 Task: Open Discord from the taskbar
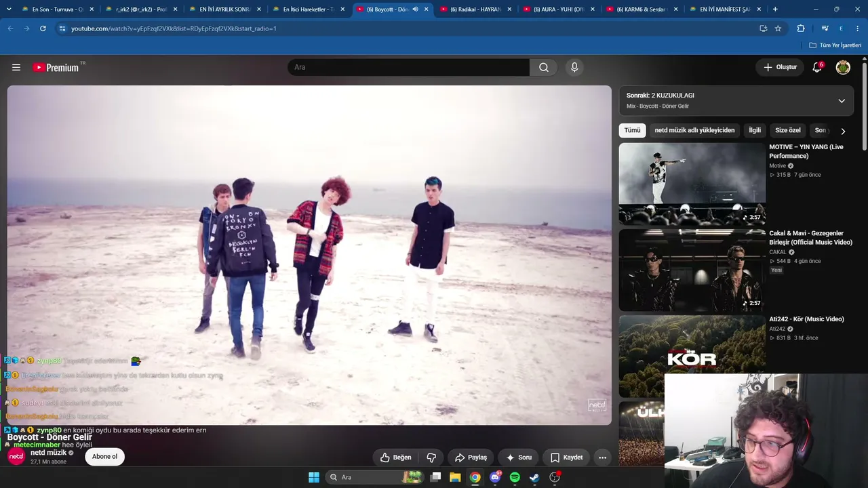495,477
